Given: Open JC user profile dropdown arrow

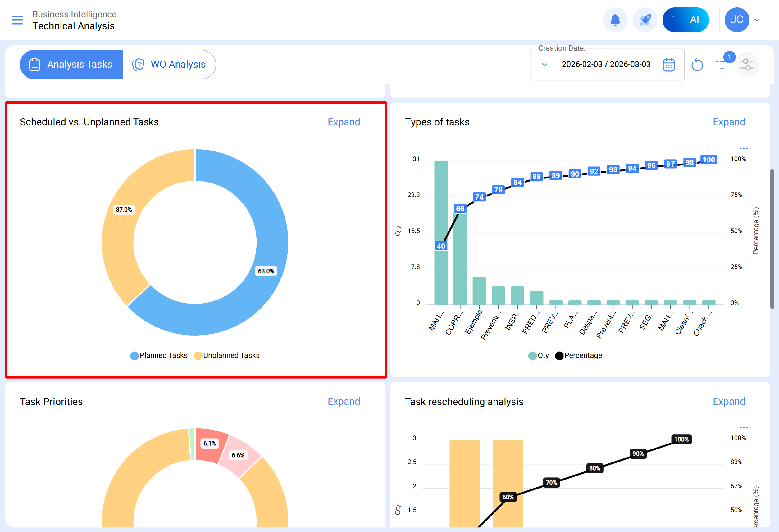Looking at the screenshot, I should 757,20.
